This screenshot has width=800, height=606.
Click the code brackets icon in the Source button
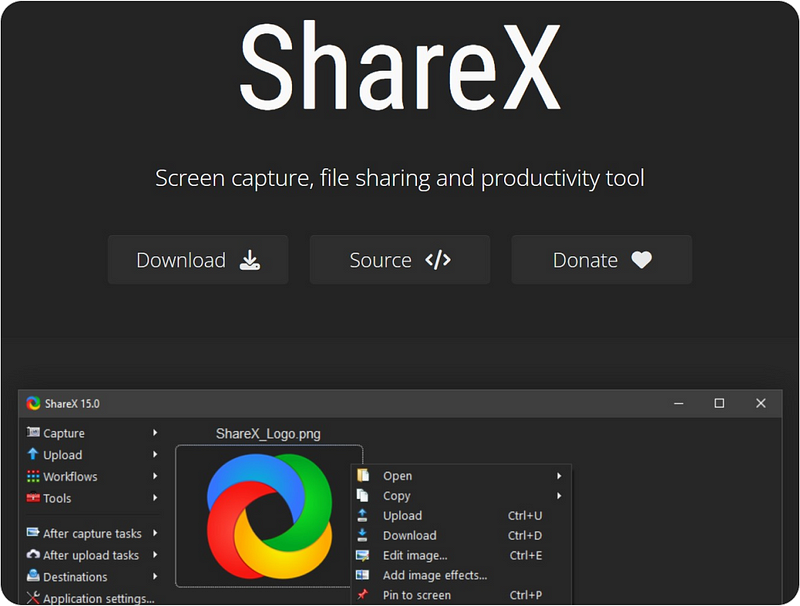(x=438, y=260)
